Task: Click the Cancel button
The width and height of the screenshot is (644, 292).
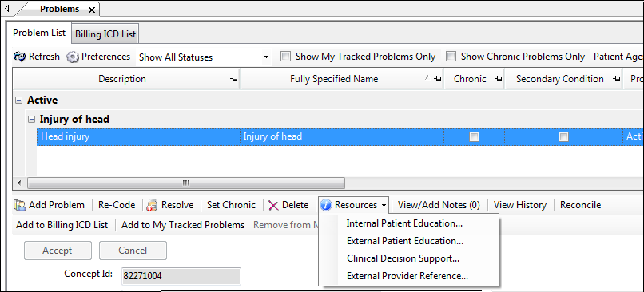Action: coord(133,251)
